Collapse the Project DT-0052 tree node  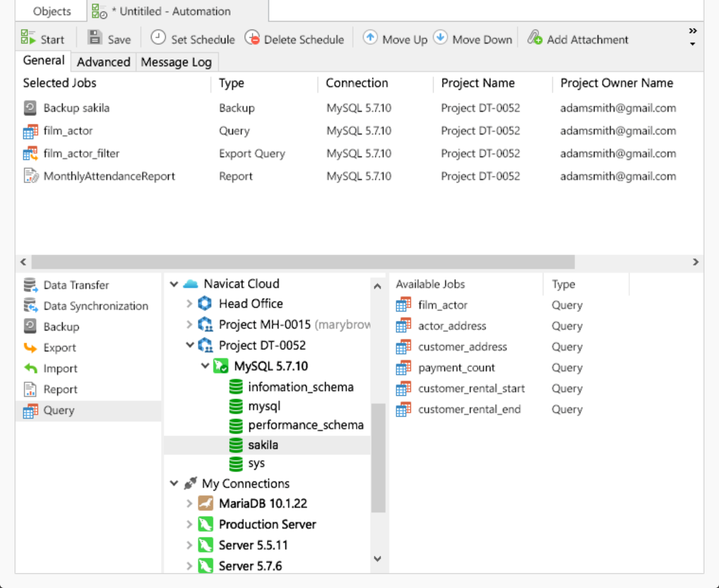(x=189, y=345)
